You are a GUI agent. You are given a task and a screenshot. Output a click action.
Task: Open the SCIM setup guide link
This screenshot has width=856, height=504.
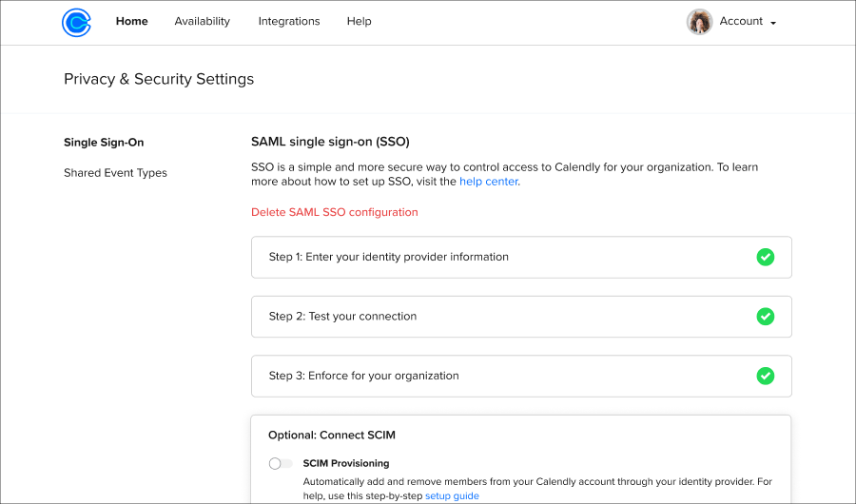(452, 495)
